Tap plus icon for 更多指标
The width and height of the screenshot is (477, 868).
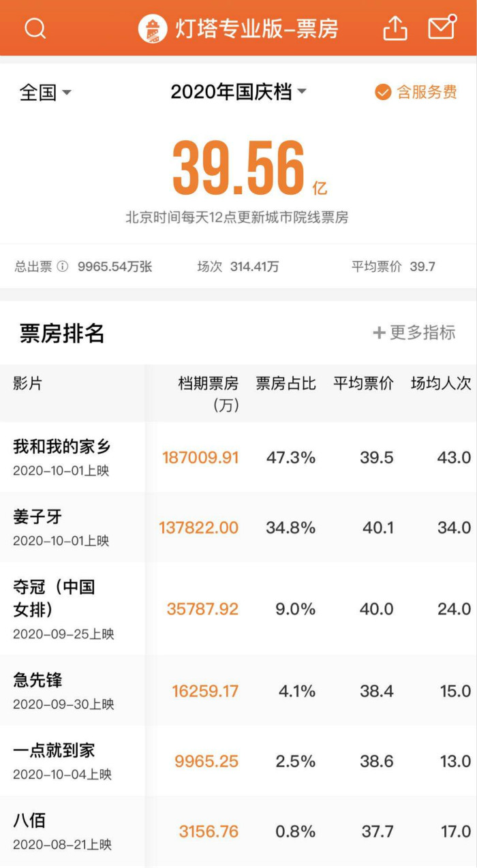click(x=379, y=332)
